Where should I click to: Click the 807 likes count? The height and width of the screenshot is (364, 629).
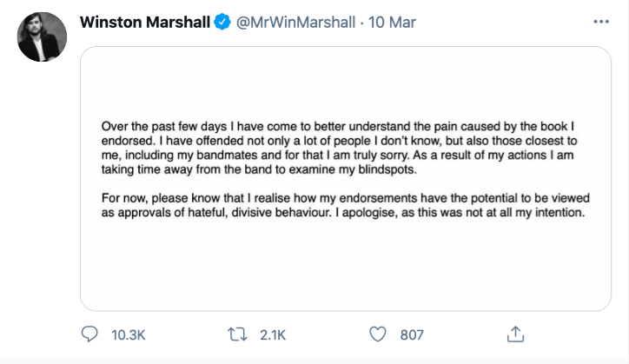pyautogui.click(x=412, y=334)
